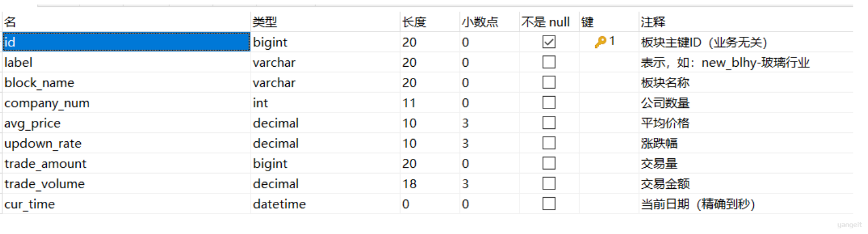Viewport: 868px width, 234px height.
Task: Click avg_price decimal places cell
Action: pyautogui.click(x=490, y=123)
